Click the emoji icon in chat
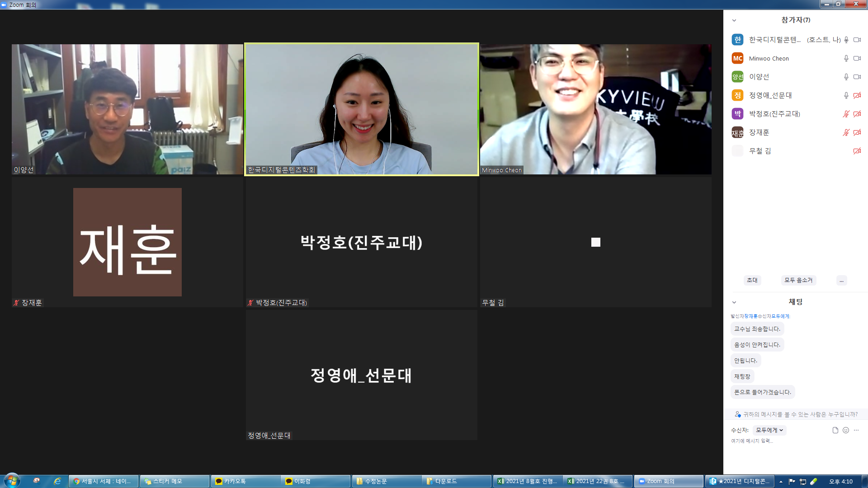The height and width of the screenshot is (488, 868). click(846, 430)
